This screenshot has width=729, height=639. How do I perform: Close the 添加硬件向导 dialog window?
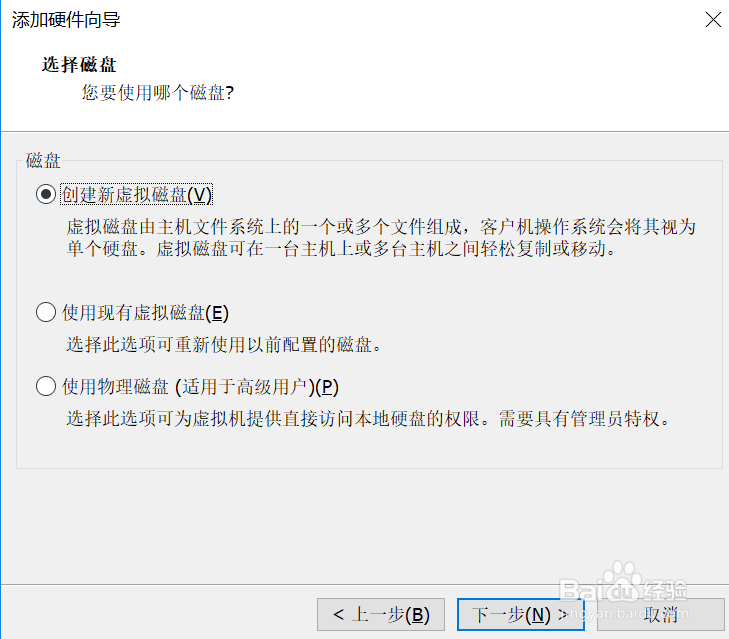coord(713,20)
